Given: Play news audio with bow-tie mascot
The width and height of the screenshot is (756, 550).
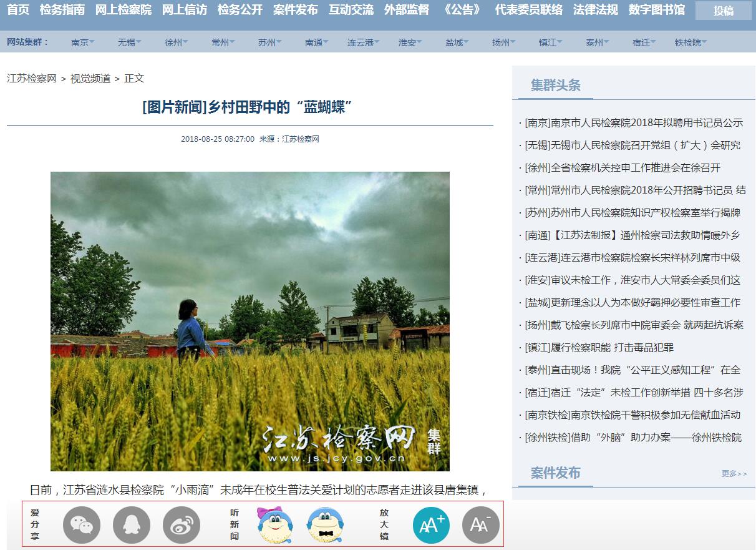Looking at the screenshot, I should (x=325, y=525).
